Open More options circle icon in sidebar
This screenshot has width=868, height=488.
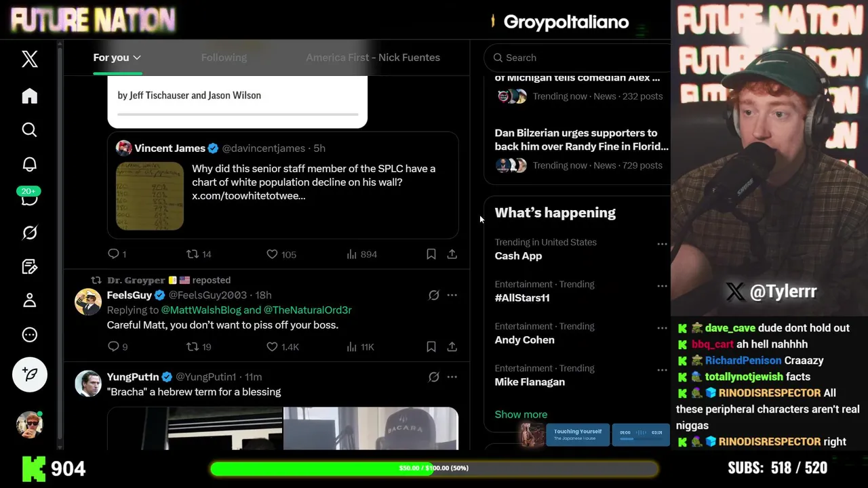coord(29,334)
